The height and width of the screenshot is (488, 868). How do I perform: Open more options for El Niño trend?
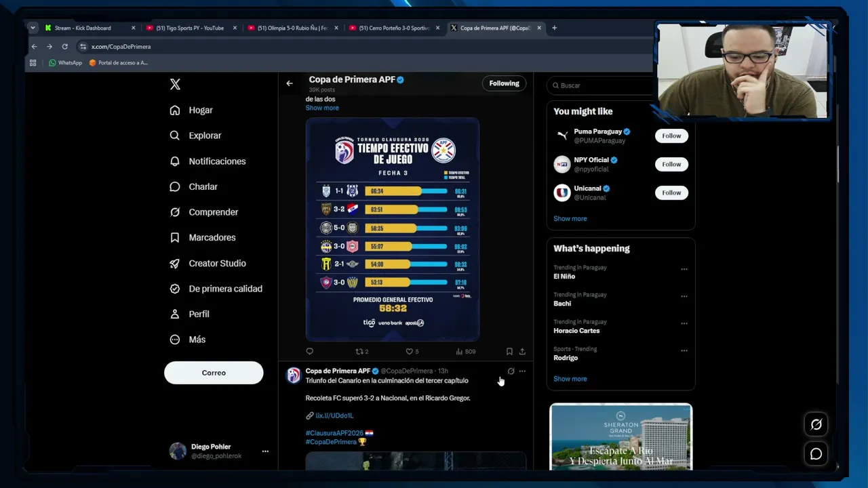684,269
